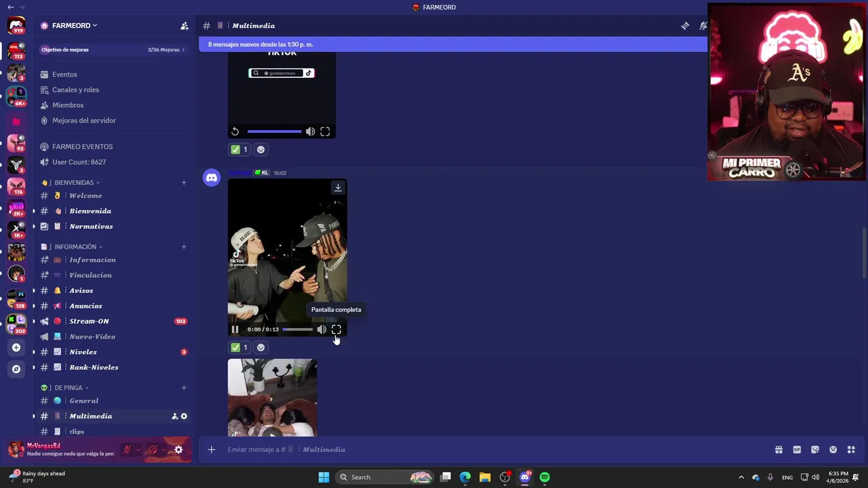Replay the top video with the restart icon

[x=235, y=131]
